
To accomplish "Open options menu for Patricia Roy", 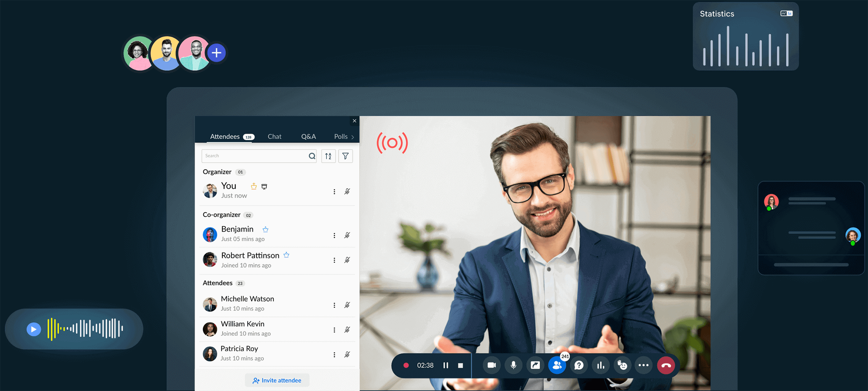I will pyautogui.click(x=334, y=355).
